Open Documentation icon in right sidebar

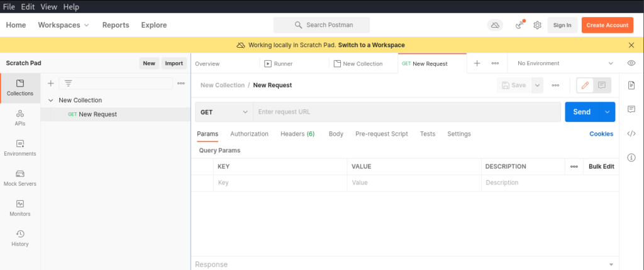(631, 85)
